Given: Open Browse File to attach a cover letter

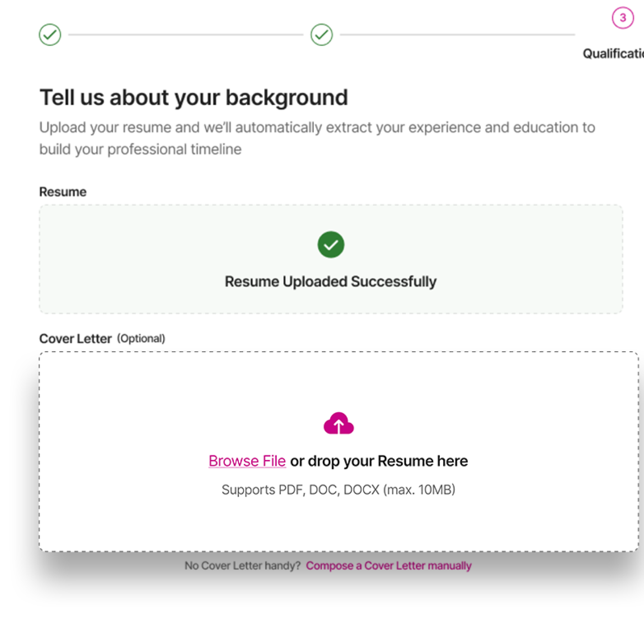Looking at the screenshot, I should [247, 460].
